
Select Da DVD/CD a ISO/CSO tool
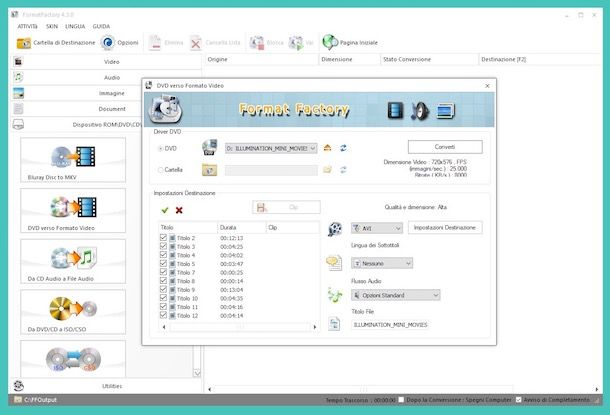[x=73, y=312]
